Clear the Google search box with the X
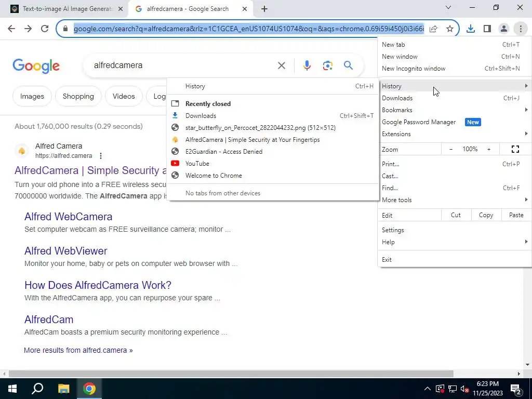Viewport: 532px width, 399px height. coord(282,65)
